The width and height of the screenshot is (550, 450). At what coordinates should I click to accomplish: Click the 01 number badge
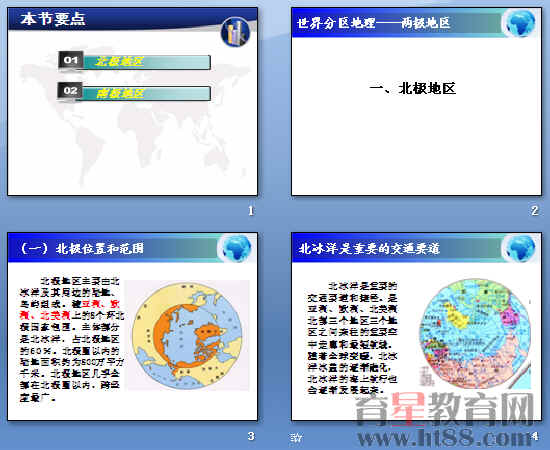pos(71,60)
